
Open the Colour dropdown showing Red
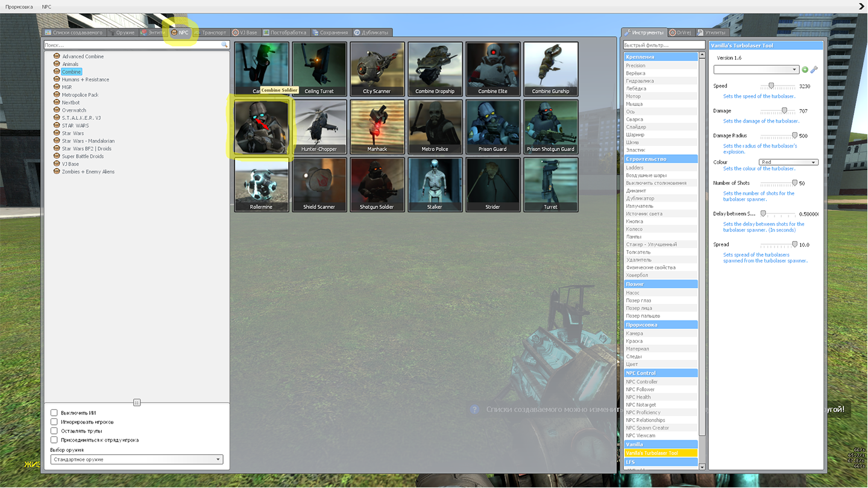click(788, 162)
